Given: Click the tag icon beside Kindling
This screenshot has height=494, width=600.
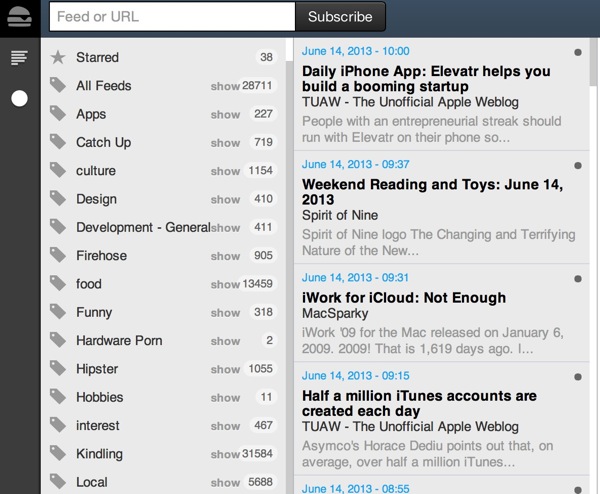Looking at the screenshot, I should 58,453.
